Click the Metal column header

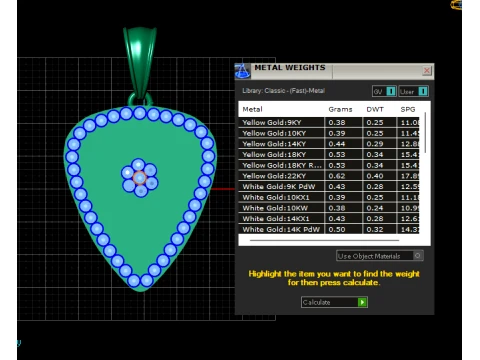tap(252, 109)
